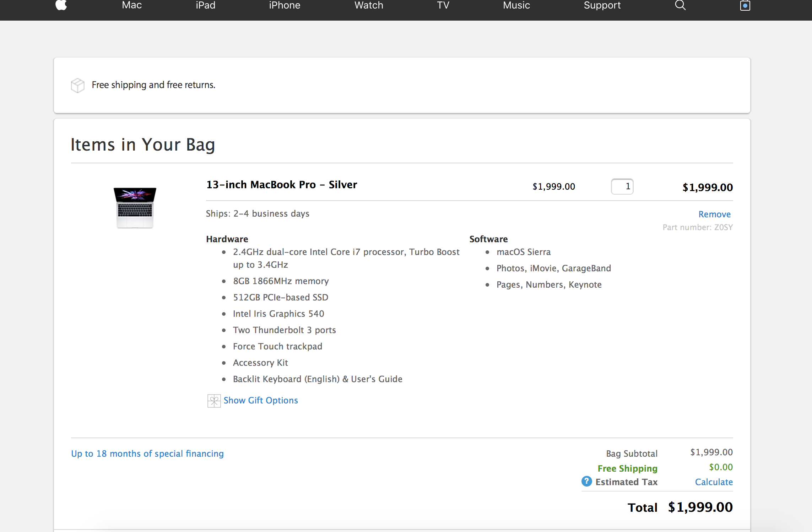Screen dimensions: 812x532
Task: Click the Apple logo in the navigation bar
Action: pyautogui.click(x=61, y=5)
